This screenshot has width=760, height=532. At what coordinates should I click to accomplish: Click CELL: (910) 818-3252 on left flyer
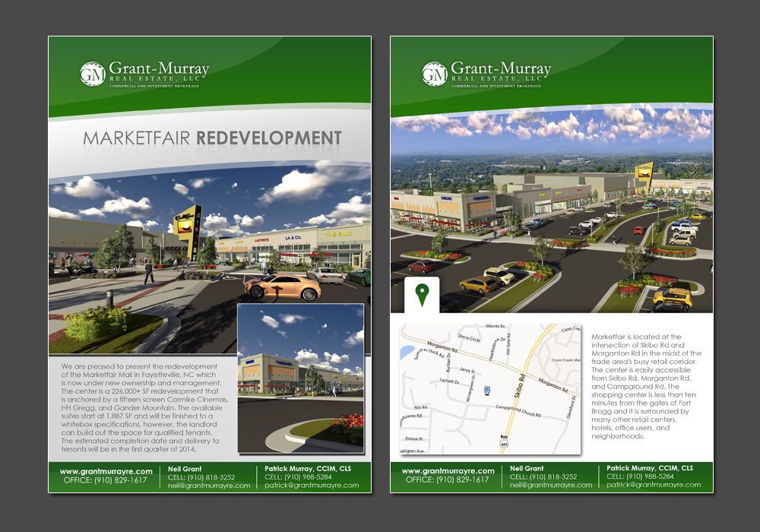click(x=201, y=477)
